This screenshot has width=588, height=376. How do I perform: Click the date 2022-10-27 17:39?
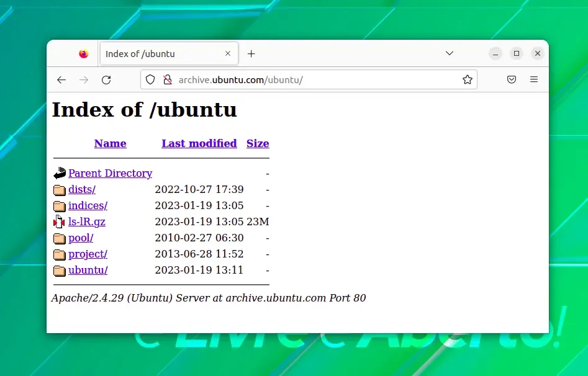tap(199, 189)
